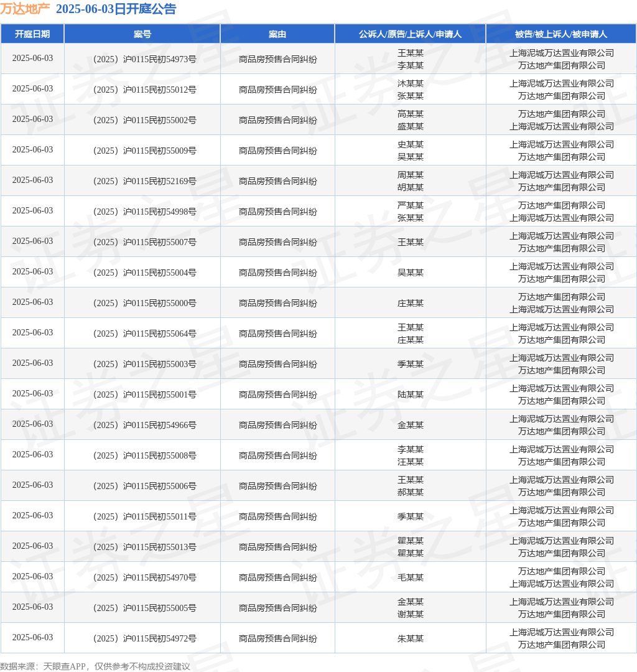Viewport: 637px width, 672px height.
Task: Select plaintiff name 史某某
Action: tap(411, 144)
